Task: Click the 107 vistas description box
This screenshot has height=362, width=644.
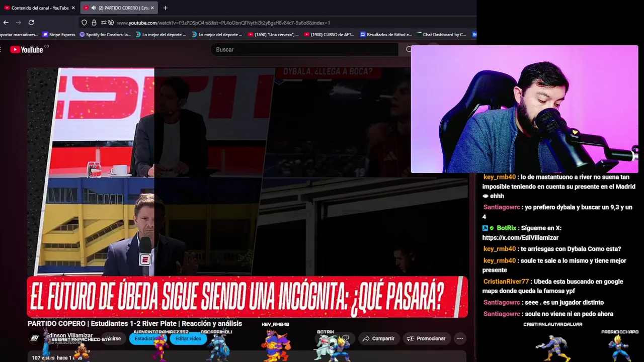Action: pos(247,356)
